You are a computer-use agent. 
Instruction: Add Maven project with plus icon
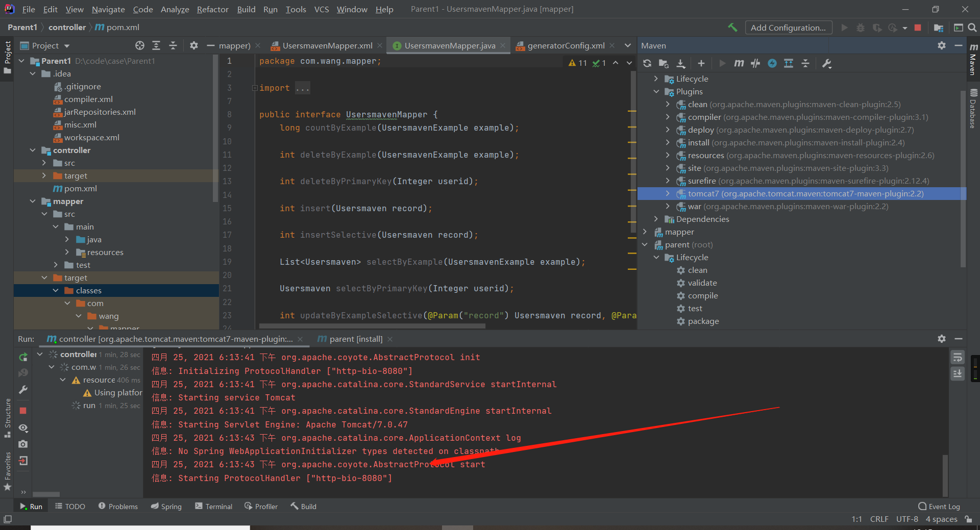[x=701, y=63]
